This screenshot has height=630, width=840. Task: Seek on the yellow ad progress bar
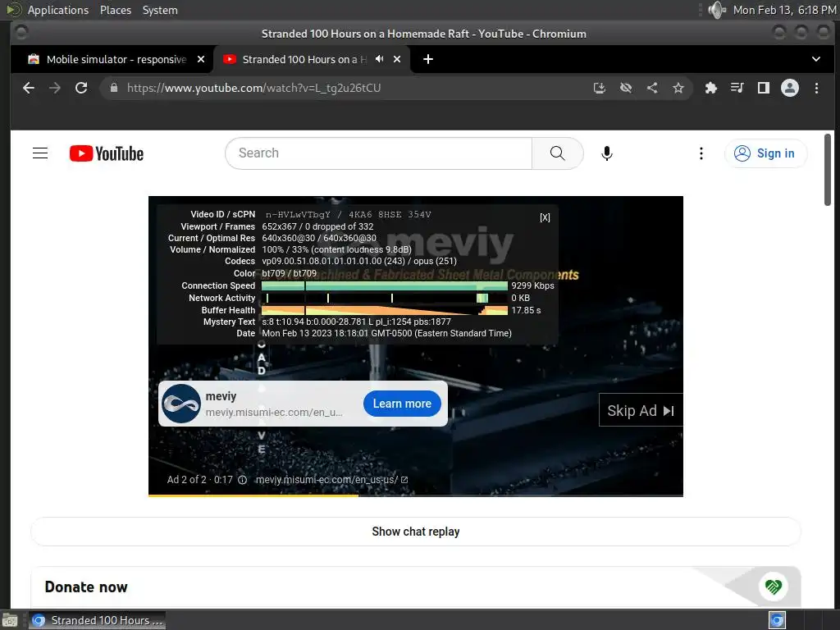pos(416,495)
